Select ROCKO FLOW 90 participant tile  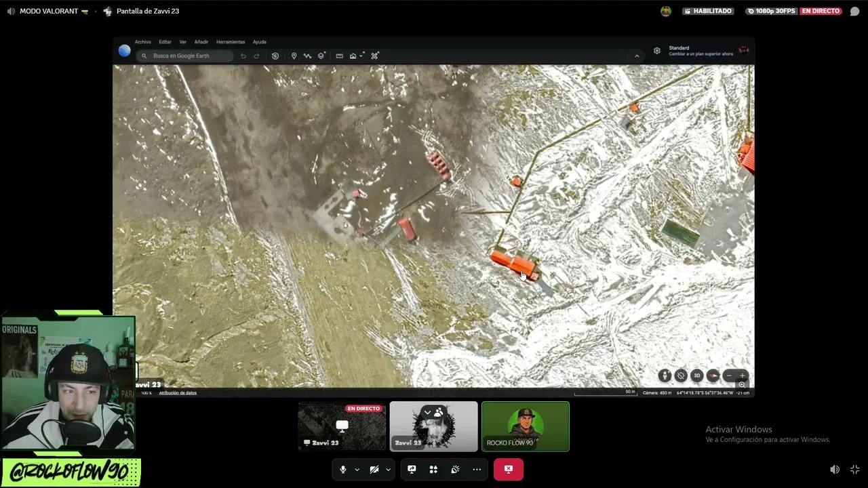click(525, 426)
